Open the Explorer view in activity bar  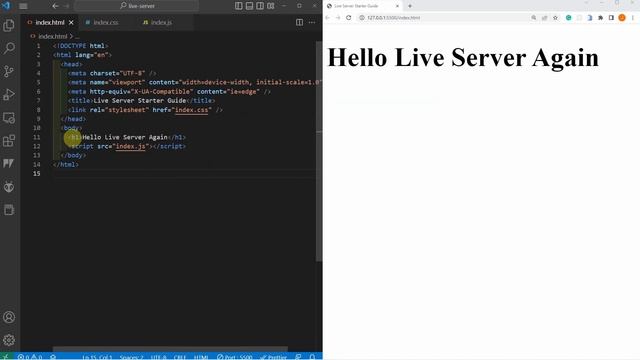click(x=9, y=25)
